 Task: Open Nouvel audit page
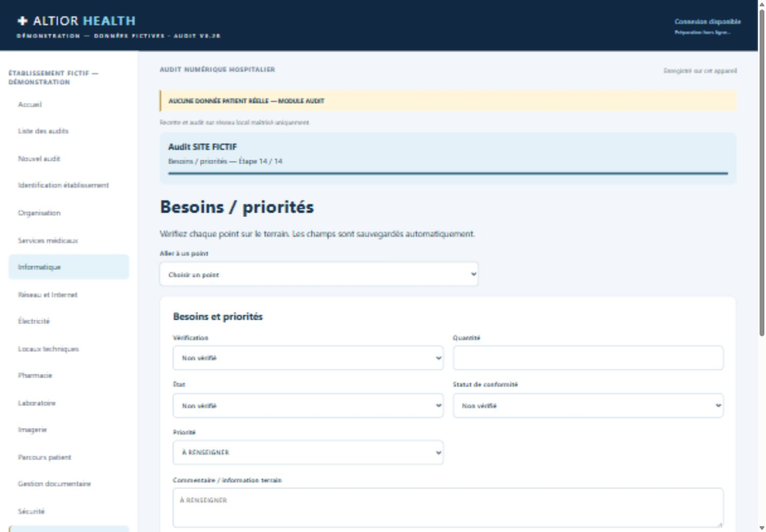tap(69, 159)
